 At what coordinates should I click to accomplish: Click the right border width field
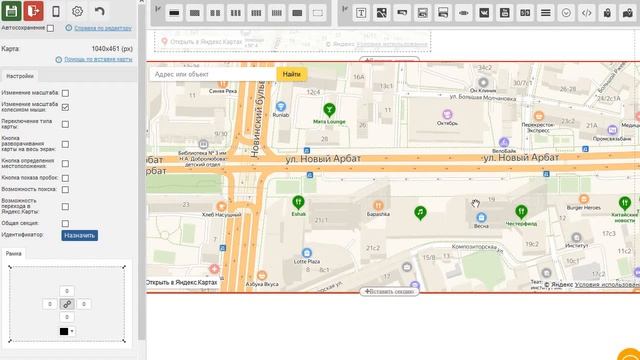84,304
